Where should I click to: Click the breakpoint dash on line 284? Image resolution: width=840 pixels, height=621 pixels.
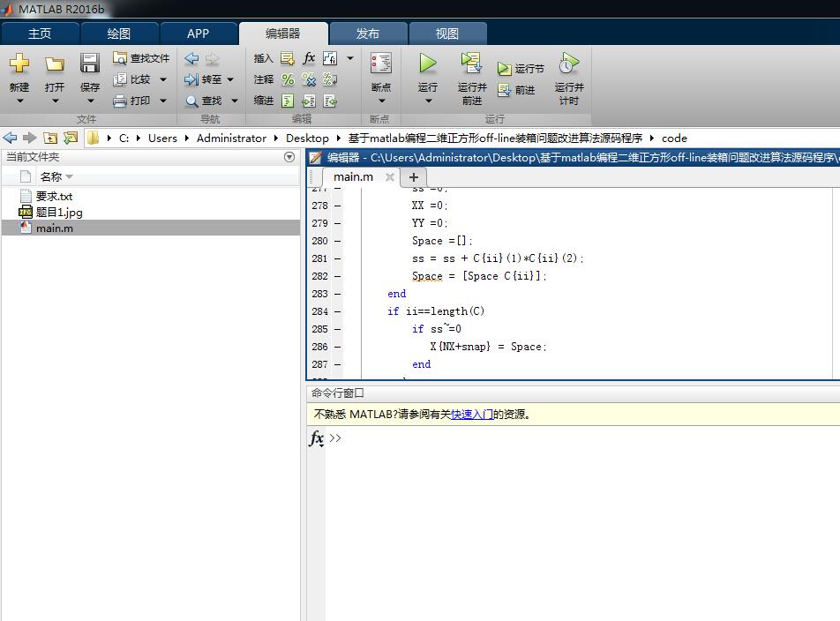(x=337, y=311)
